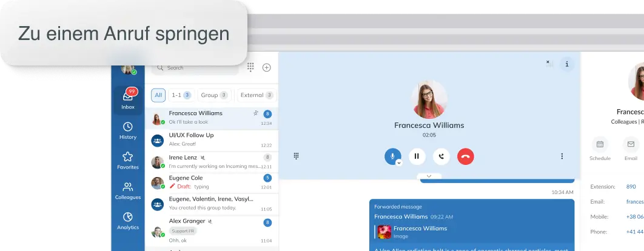Mute the microphone in the call

pyautogui.click(x=392, y=156)
